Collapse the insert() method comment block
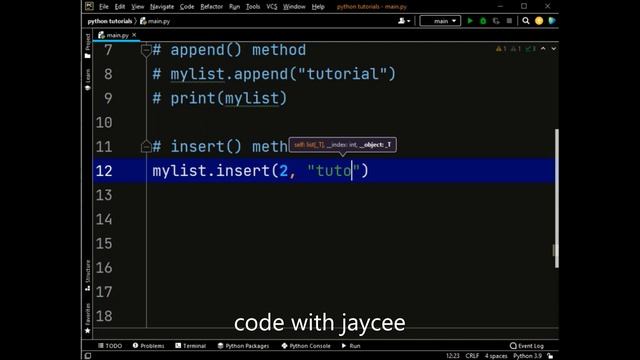Screen dimensions: 640x360 [x=146, y=147]
